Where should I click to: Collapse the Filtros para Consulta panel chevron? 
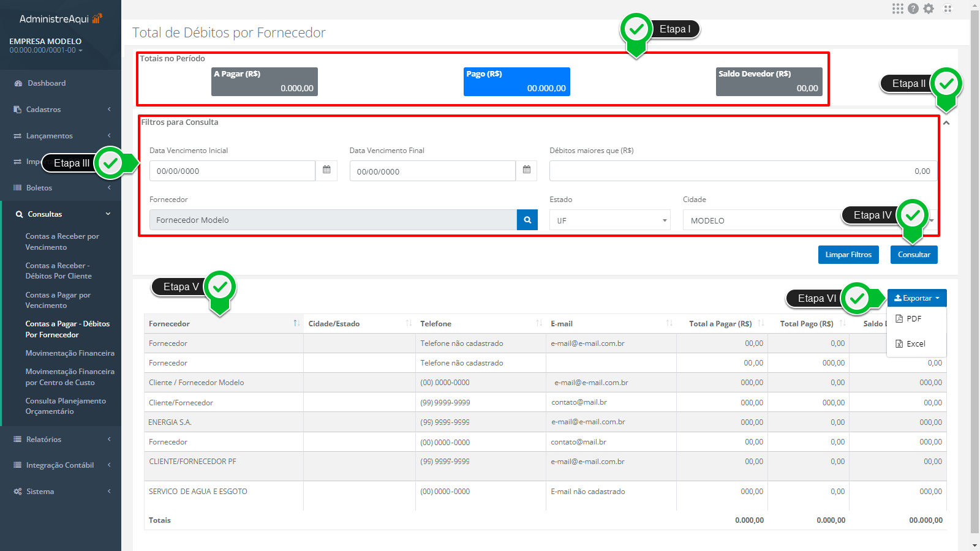coord(946,123)
